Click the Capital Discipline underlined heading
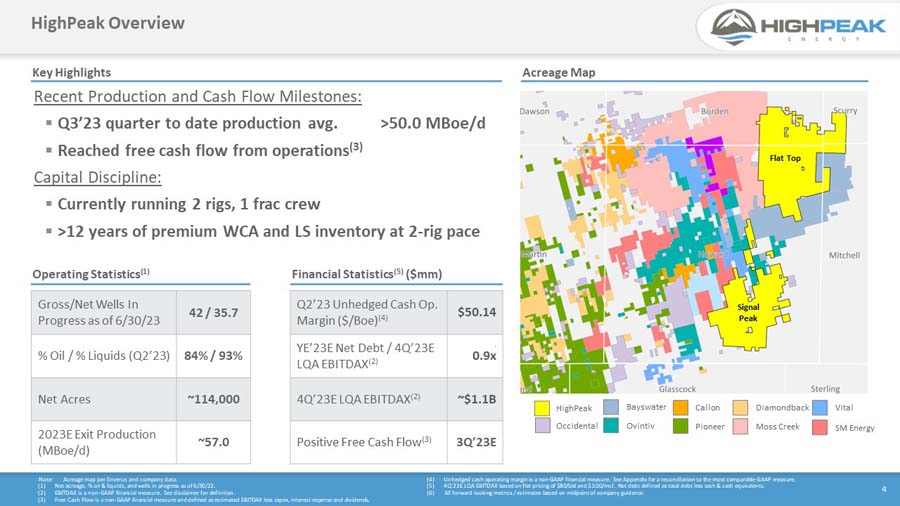Image resolution: width=900 pixels, height=506 pixels. (98, 177)
